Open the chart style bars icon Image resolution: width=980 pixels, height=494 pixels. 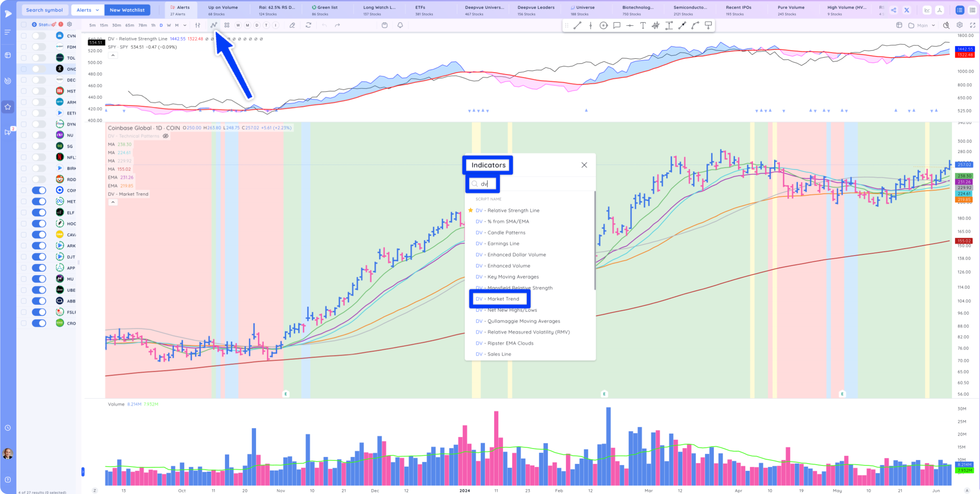(198, 25)
